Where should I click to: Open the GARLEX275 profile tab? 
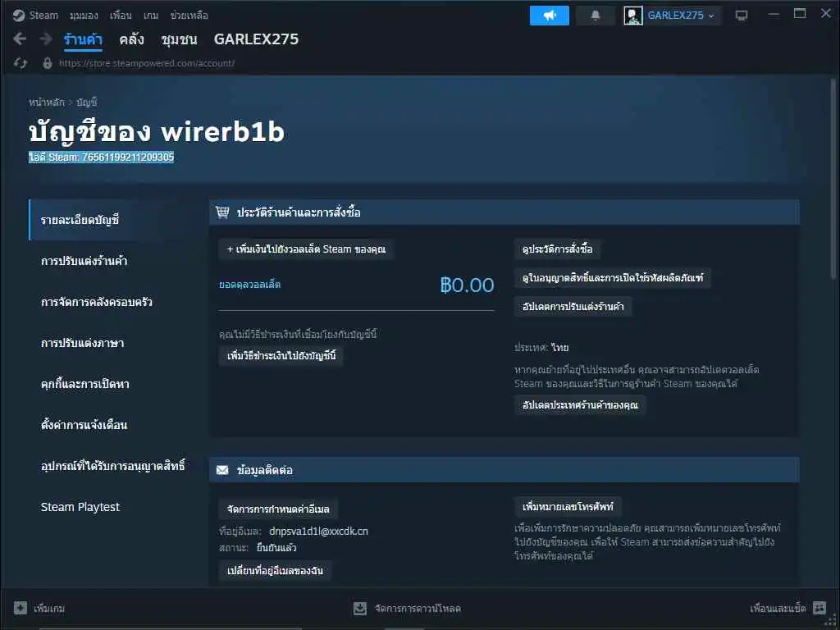pos(256,39)
